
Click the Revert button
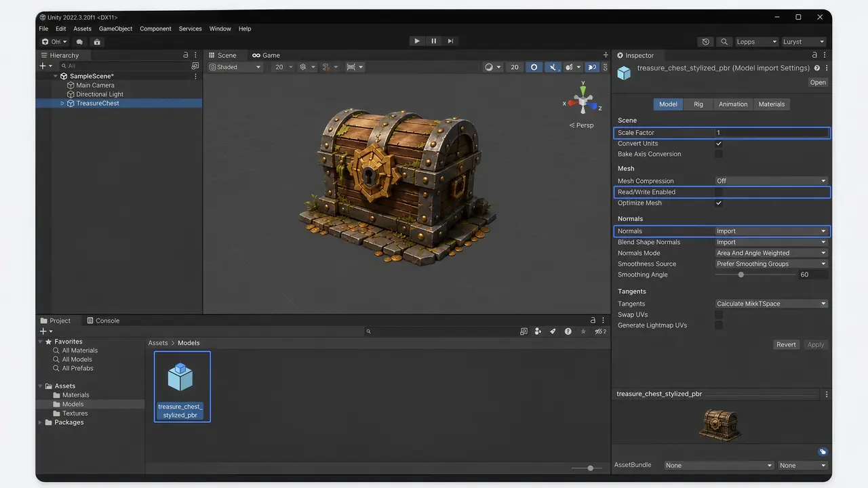click(x=787, y=344)
